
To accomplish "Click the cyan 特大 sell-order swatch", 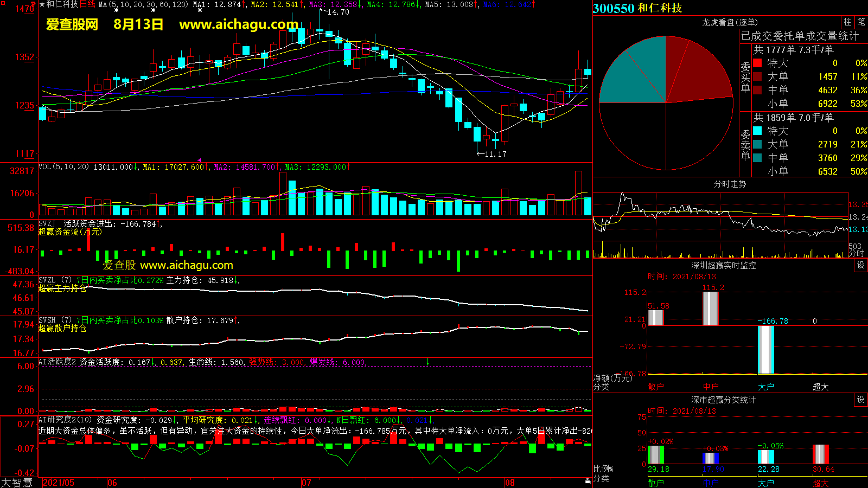I will point(757,131).
